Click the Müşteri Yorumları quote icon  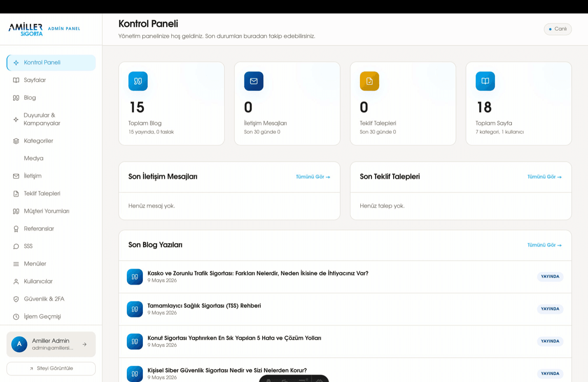click(x=16, y=211)
